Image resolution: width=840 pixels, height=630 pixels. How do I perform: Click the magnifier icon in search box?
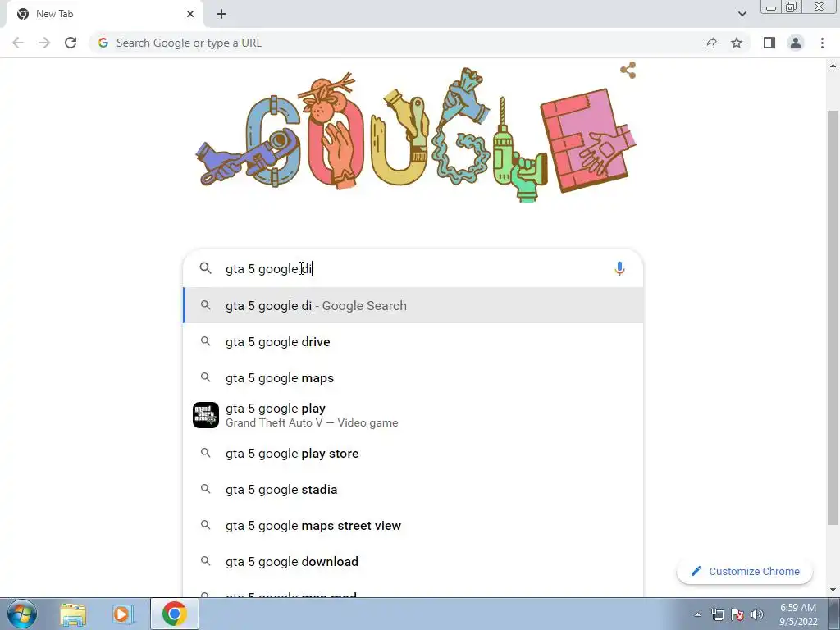coord(206,268)
